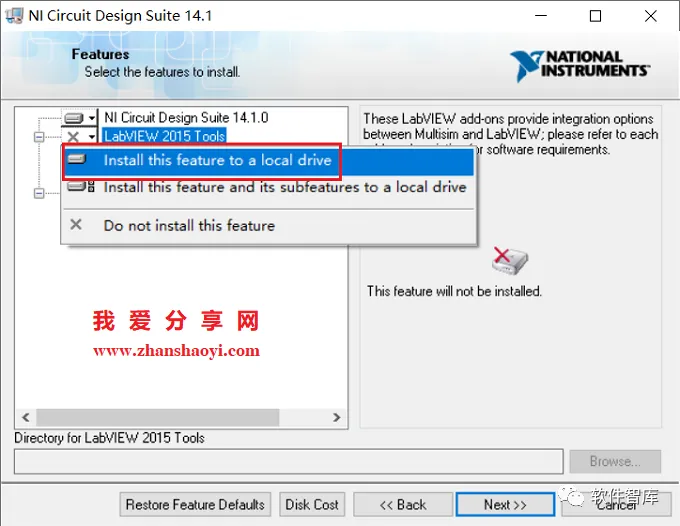Click the drive icon beside NI Circuit Design Suite 14.1.0
The image size is (680, 526).
click(x=74, y=118)
